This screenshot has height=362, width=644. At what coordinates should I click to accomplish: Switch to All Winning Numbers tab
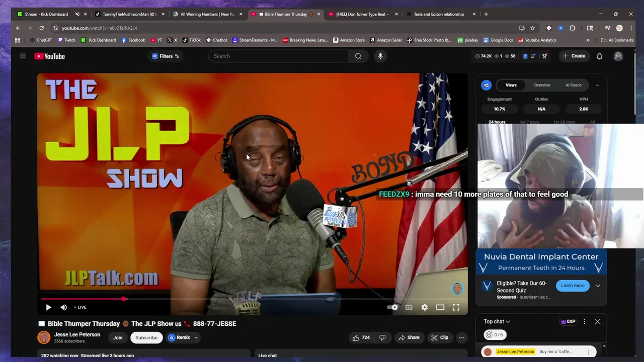[x=206, y=14]
